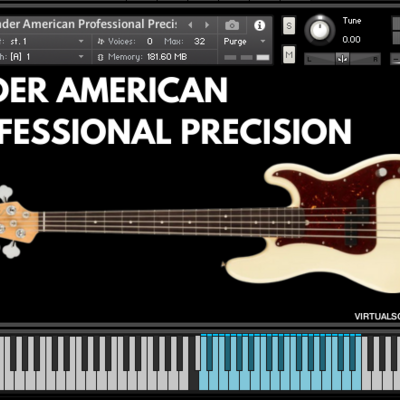Image resolution: width=400 pixels, height=400 pixels.
Task: Click the Tune label text
Action: (352, 21)
